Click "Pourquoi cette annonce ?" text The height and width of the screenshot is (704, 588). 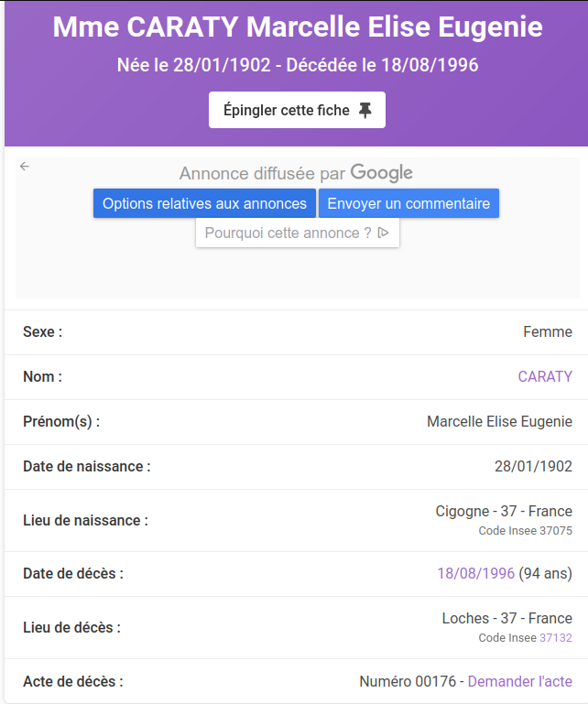point(288,233)
